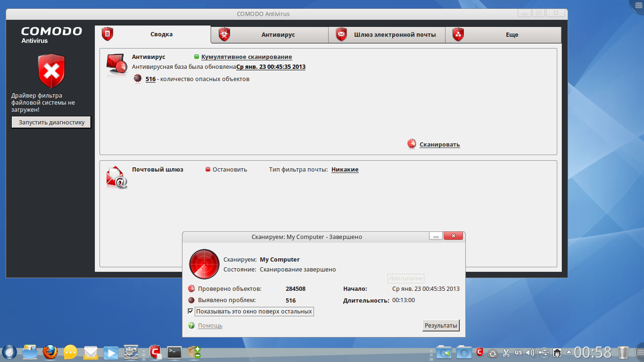Expand the hidden system tray icons arrow
644x362 pixels.
569,352
